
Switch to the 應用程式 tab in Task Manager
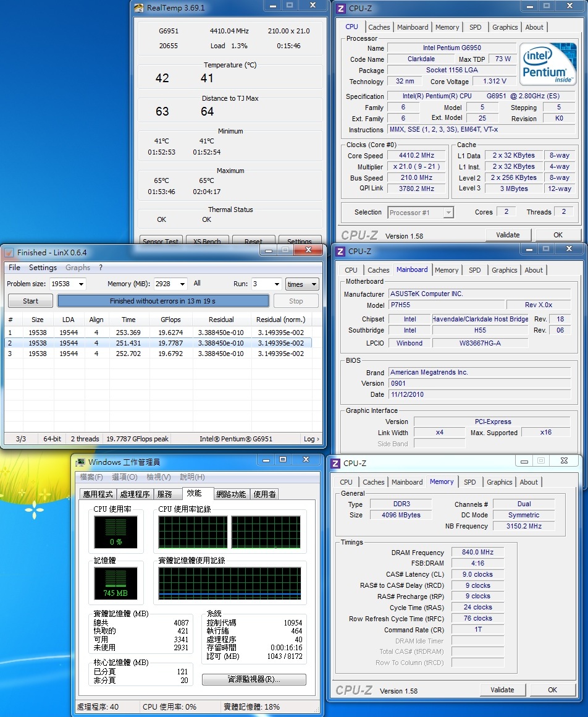[98, 494]
